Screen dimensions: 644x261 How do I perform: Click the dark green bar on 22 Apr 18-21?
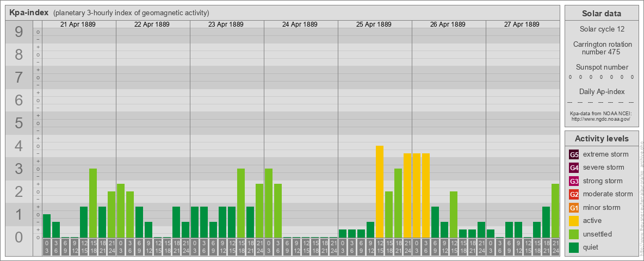click(x=176, y=222)
